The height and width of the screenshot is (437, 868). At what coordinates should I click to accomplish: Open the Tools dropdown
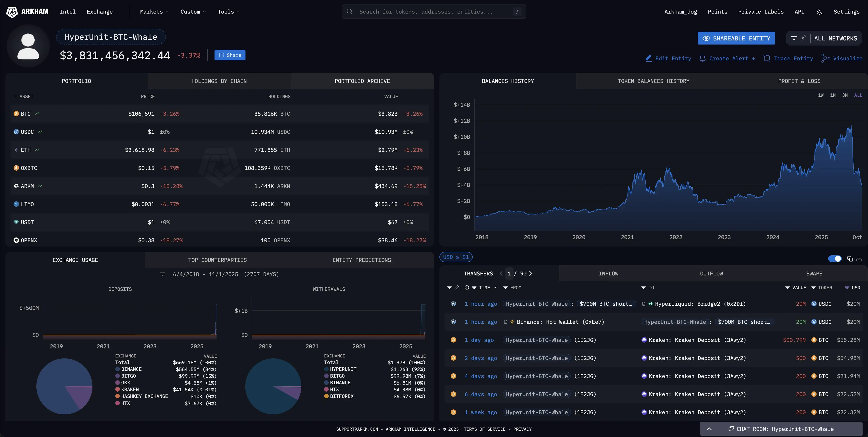(x=228, y=12)
